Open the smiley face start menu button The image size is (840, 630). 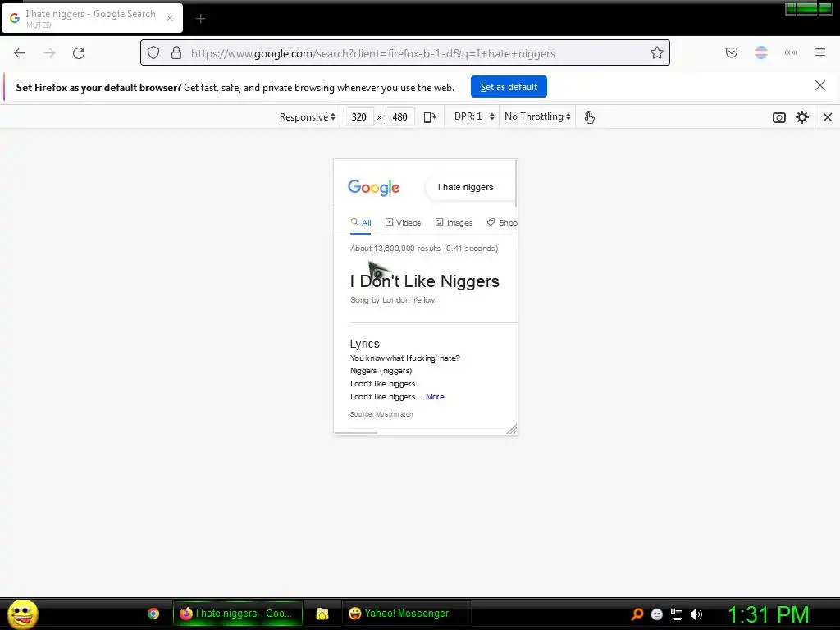click(x=22, y=614)
